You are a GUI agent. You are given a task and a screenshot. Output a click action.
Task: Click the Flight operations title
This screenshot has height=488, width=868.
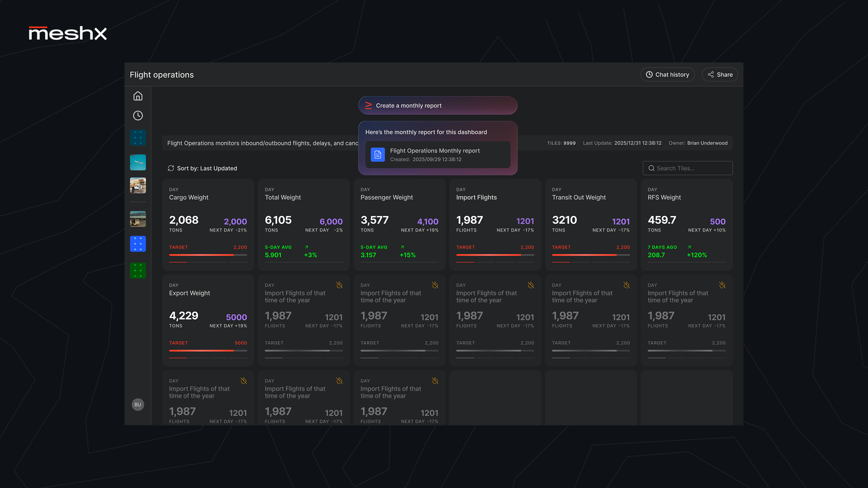(161, 75)
